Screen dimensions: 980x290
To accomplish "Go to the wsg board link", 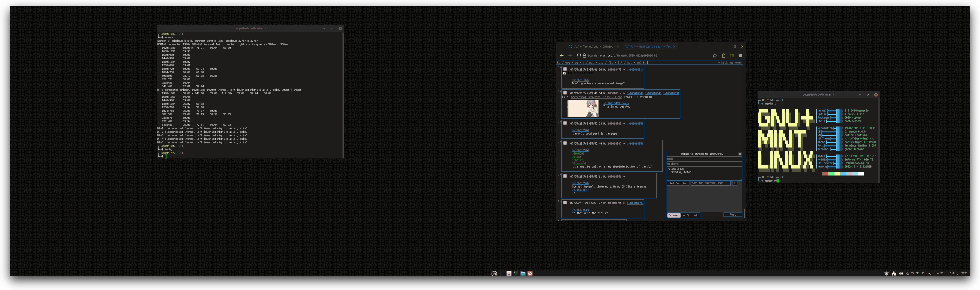I will tap(567, 63).
